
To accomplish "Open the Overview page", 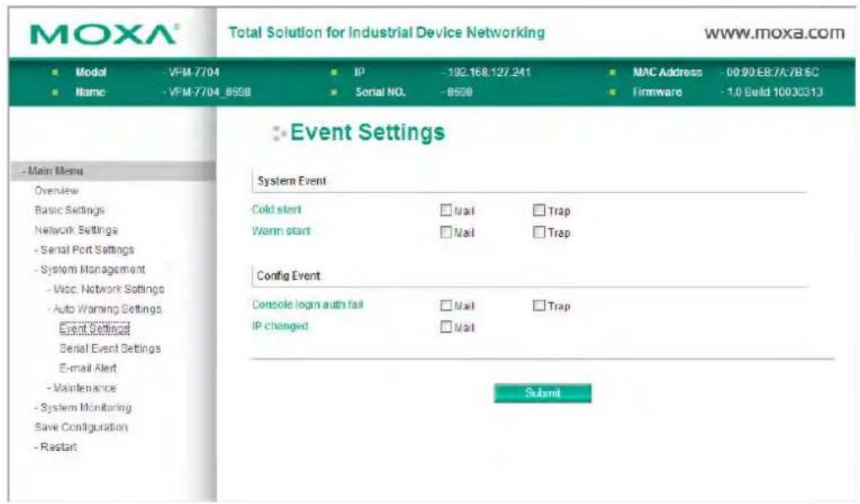I will pyautogui.click(x=56, y=190).
